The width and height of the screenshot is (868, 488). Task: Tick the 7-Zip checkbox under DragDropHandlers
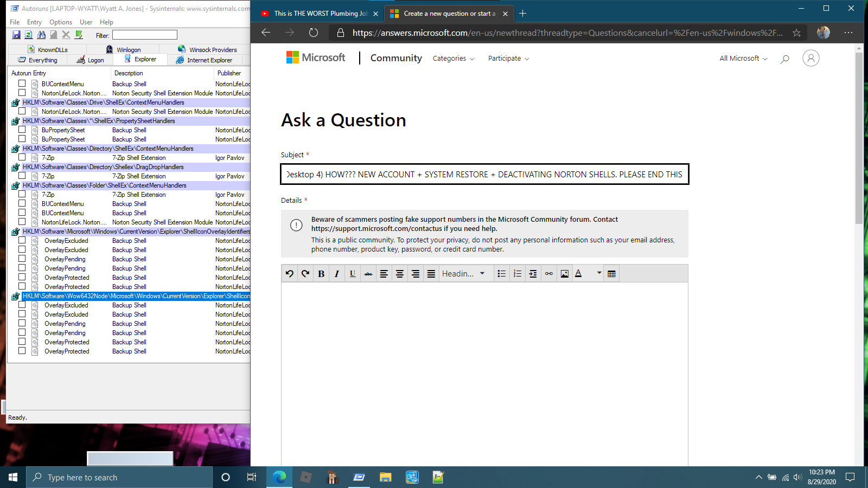[x=22, y=176]
